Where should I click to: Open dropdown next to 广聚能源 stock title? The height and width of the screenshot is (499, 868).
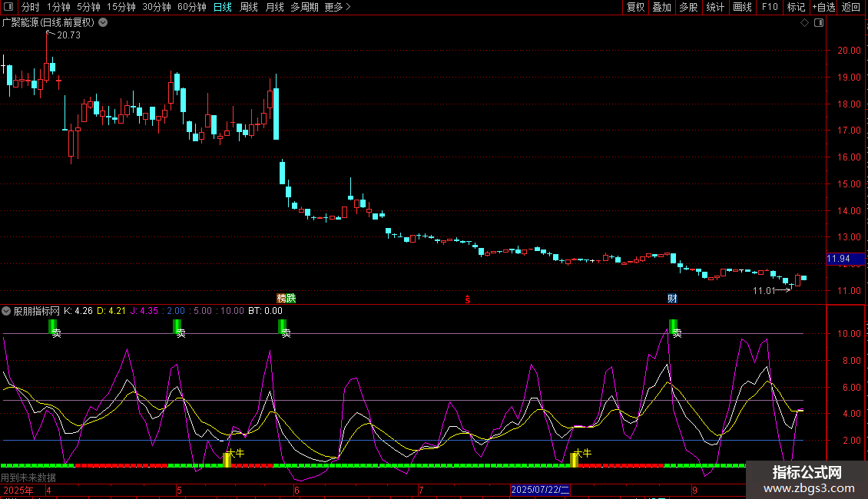point(104,22)
